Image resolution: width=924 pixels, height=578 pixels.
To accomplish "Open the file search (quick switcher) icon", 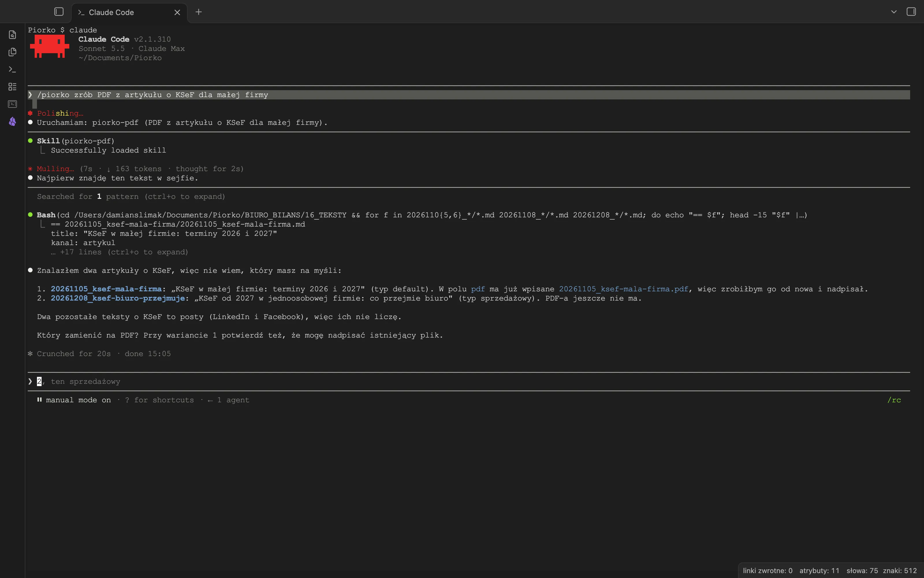I will tap(13, 35).
